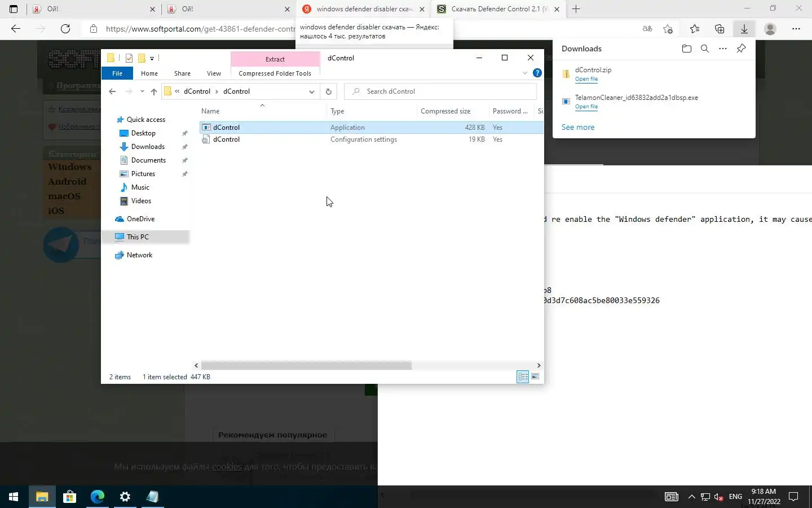The height and width of the screenshot is (508, 812).
Task: Open Microsoft Store from the taskbar
Action: pos(69,497)
